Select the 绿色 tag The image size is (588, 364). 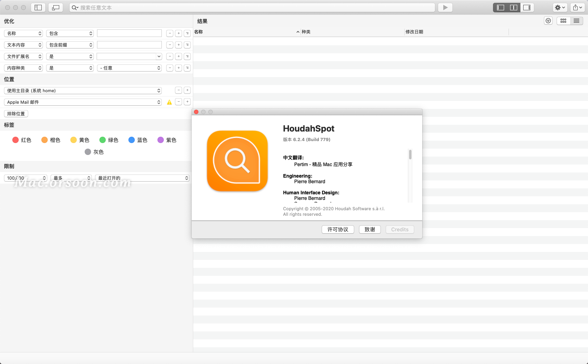(109, 140)
